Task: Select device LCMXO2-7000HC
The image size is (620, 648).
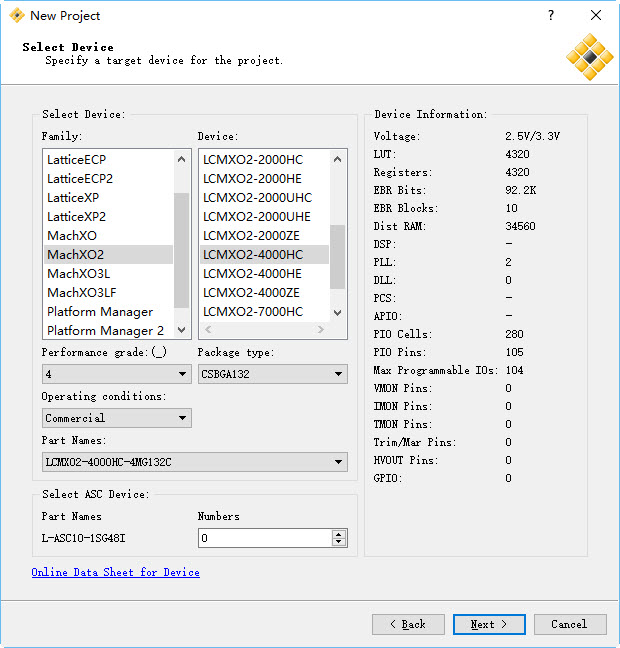Action: [x=265, y=312]
